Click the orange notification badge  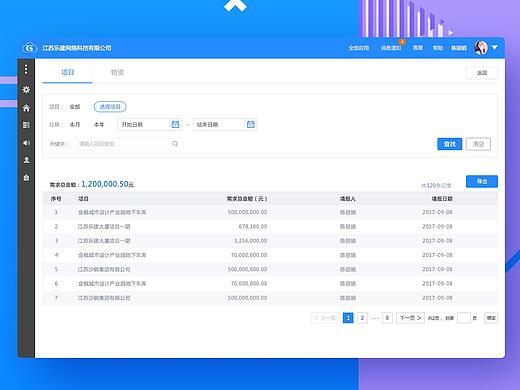(402, 42)
